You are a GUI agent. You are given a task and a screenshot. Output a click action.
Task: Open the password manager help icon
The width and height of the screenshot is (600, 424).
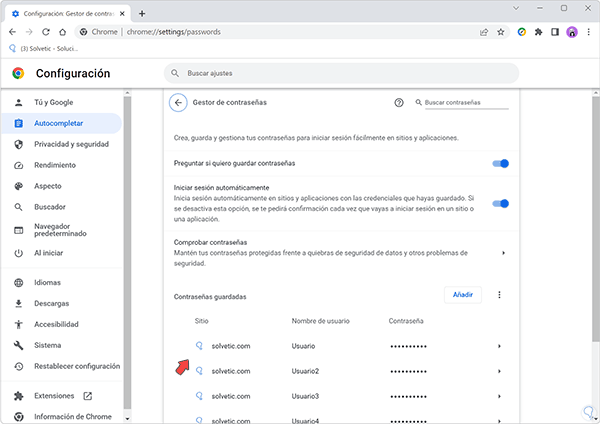point(399,103)
